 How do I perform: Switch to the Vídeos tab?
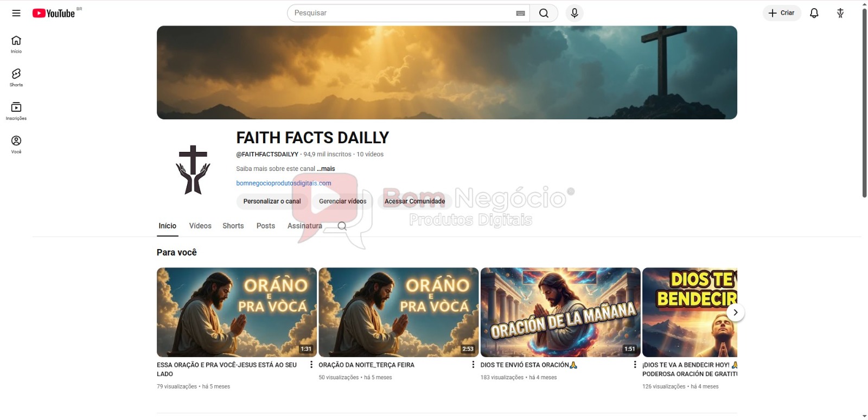click(200, 226)
